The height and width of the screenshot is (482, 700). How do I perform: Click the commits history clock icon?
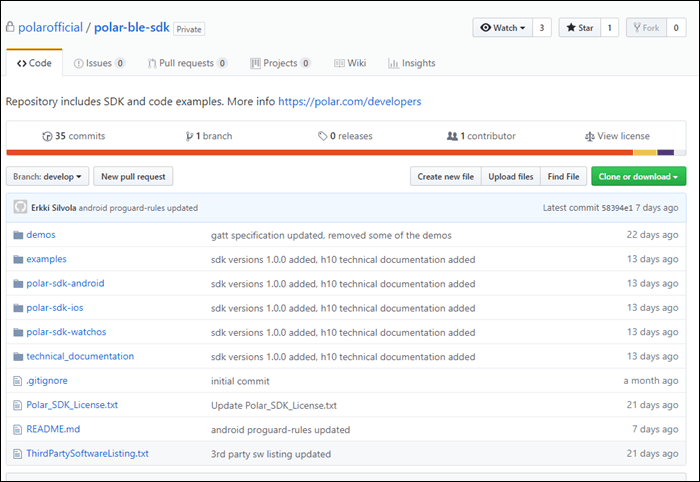click(47, 136)
